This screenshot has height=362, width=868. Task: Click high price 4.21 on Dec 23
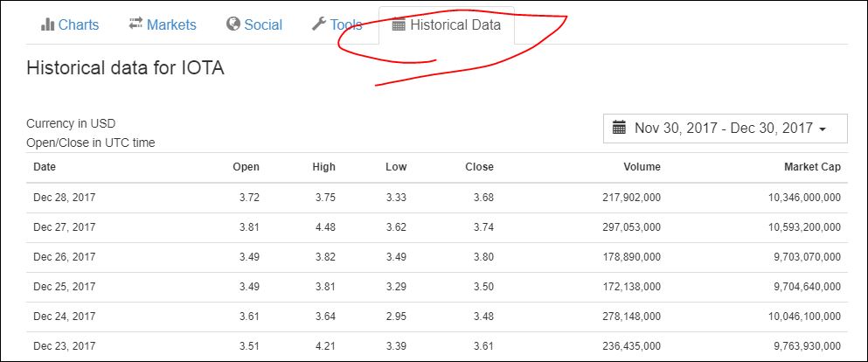(325, 346)
